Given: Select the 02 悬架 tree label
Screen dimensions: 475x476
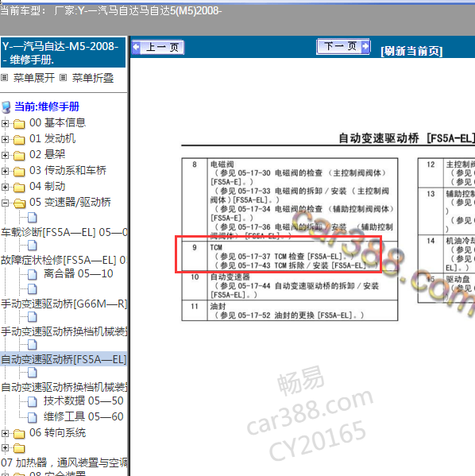Looking at the screenshot, I should (47, 154).
